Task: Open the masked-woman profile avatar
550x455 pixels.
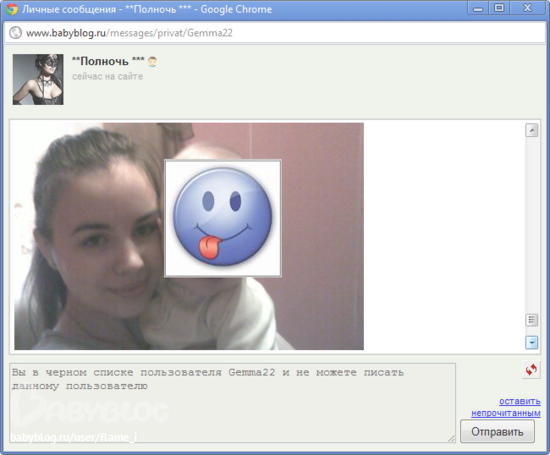Action: [x=38, y=79]
